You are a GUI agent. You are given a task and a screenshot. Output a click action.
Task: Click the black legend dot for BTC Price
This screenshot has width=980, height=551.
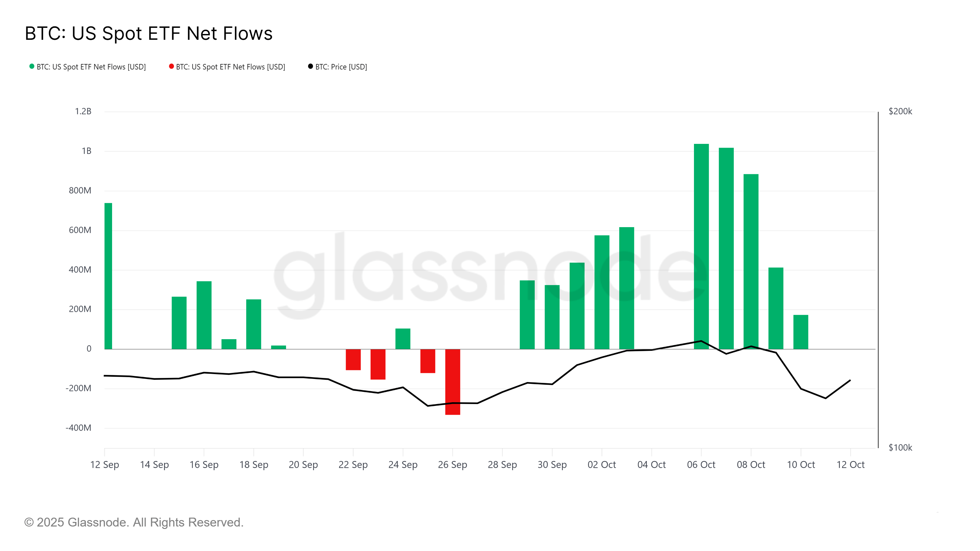pyautogui.click(x=311, y=66)
